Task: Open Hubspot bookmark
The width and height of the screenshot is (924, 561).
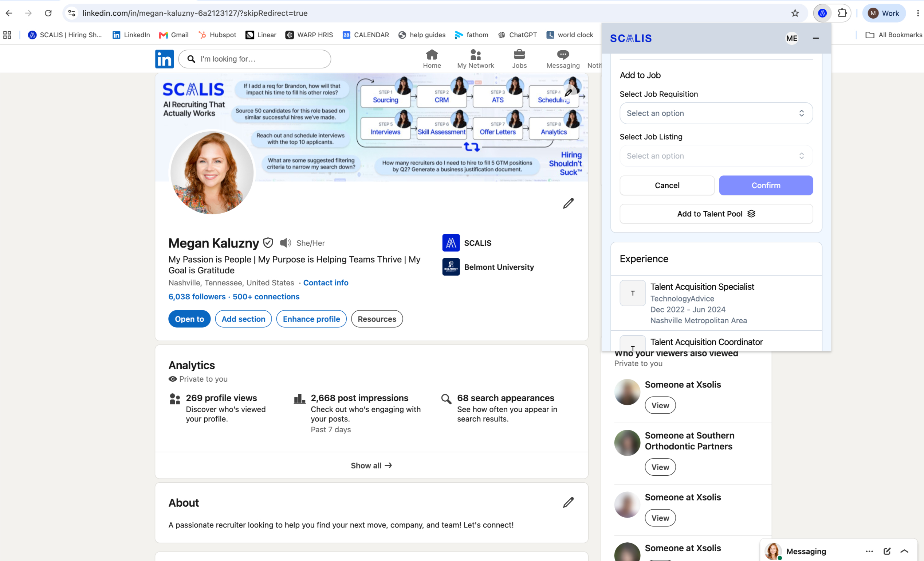Action: (217, 35)
